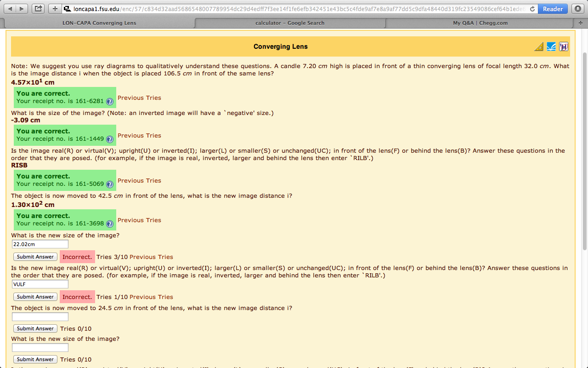The height and width of the screenshot is (368, 588).
Task: Click help icon beside receipt no. 161-6281
Action: (x=110, y=102)
